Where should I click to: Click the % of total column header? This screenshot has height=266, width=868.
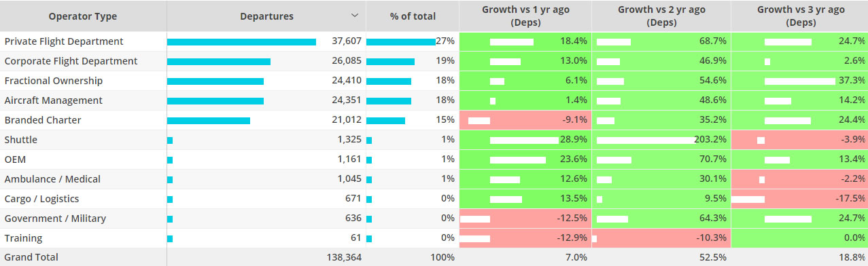coord(413,16)
